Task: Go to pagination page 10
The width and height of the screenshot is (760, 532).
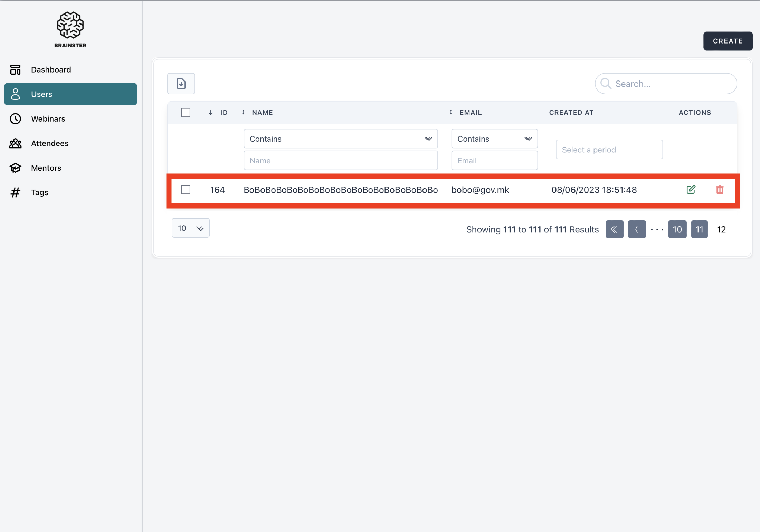Action: tap(677, 229)
